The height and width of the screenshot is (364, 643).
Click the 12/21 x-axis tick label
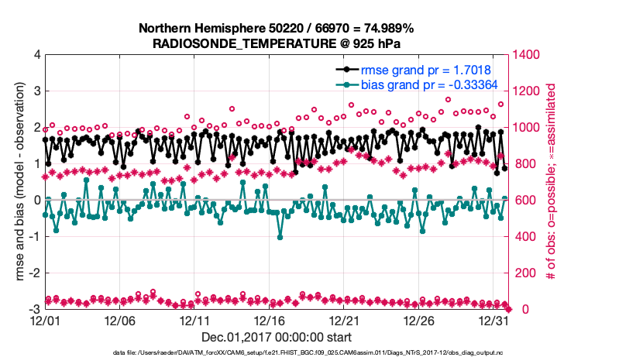(x=345, y=319)
